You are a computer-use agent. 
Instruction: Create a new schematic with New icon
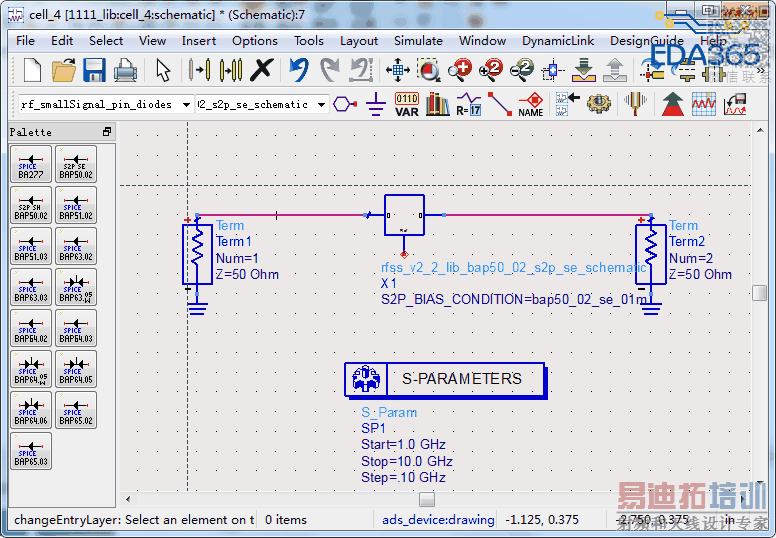click(x=32, y=70)
